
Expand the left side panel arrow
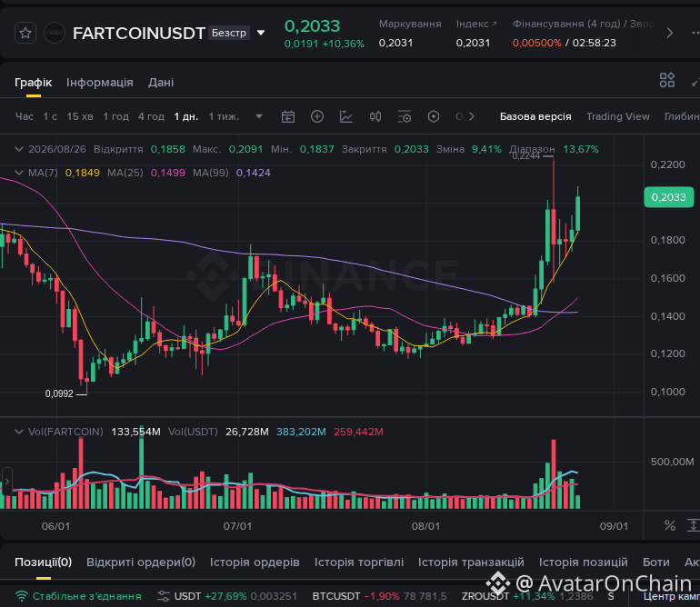[6, 482]
